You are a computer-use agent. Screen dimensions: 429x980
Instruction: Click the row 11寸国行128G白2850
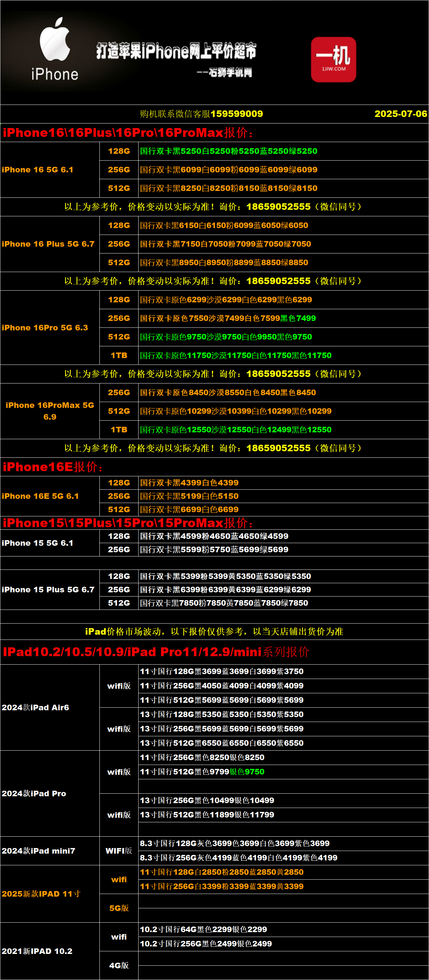284,872
